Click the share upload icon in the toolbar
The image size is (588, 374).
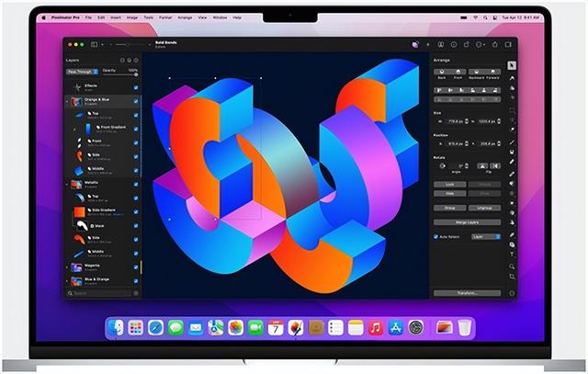click(495, 44)
